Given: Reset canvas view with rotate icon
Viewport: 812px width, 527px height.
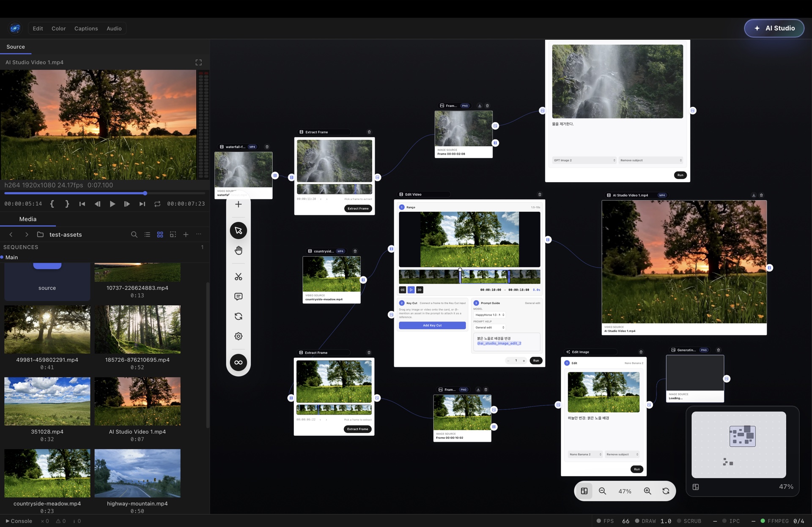Looking at the screenshot, I should click(666, 491).
